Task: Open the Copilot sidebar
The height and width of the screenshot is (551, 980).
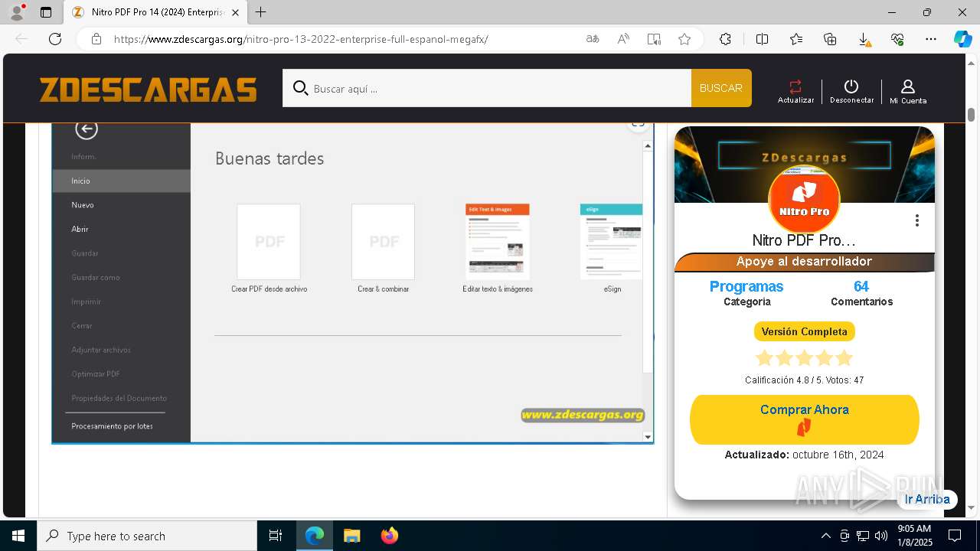Action: point(962,39)
